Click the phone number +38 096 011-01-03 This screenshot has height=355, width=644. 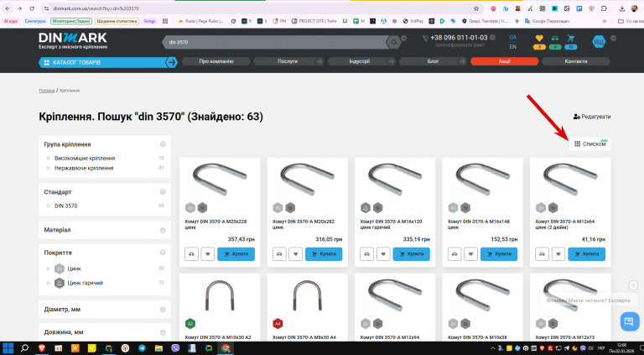click(x=459, y=38)
